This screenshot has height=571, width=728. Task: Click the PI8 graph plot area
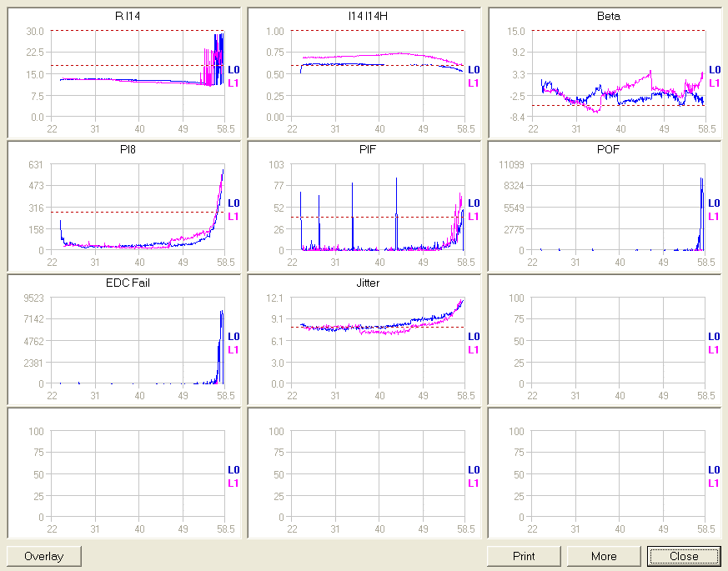tap(138, 208)
